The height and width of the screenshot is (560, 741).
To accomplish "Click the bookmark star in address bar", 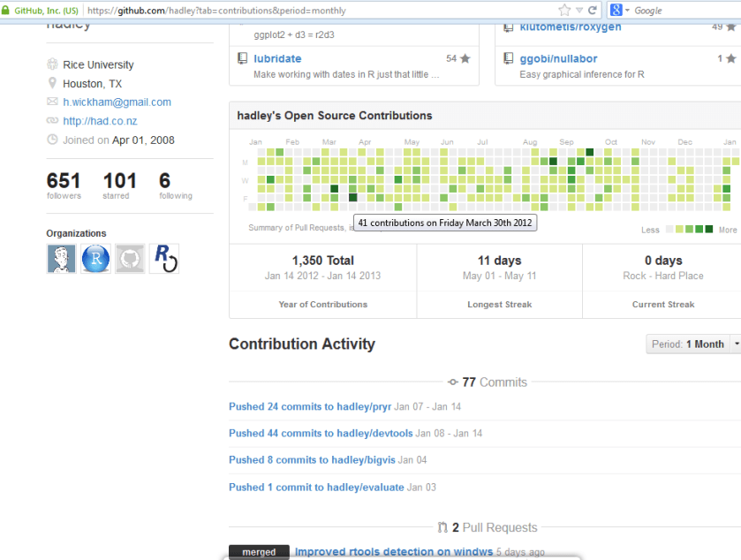I will coord(564,11).
